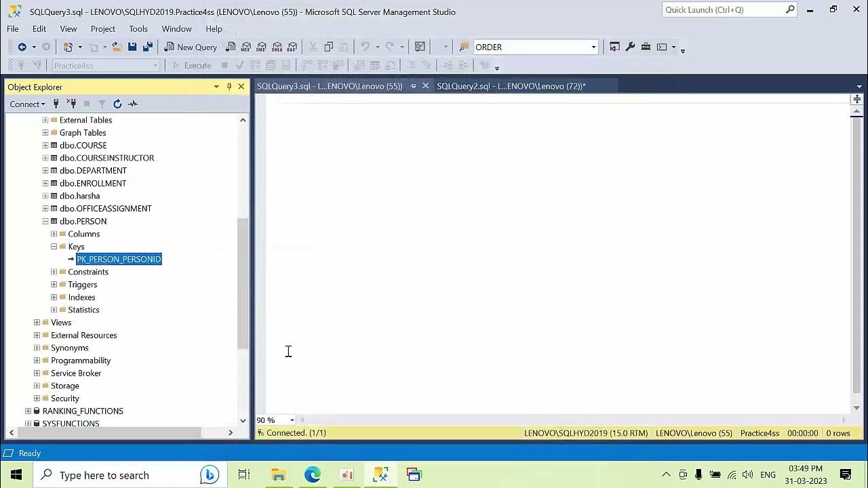Open the Project menu
The width and height of the screenshot is (868, 488).
click(x=103, y=28)
